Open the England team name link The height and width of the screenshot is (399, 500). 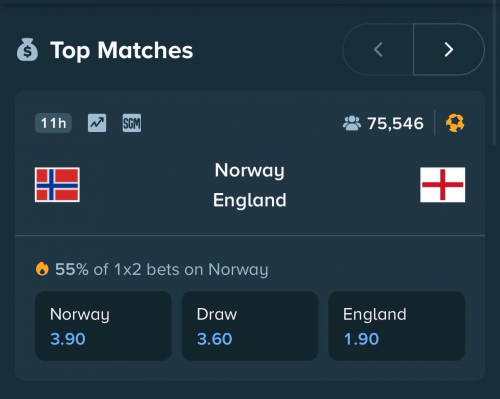coord(250,200)
